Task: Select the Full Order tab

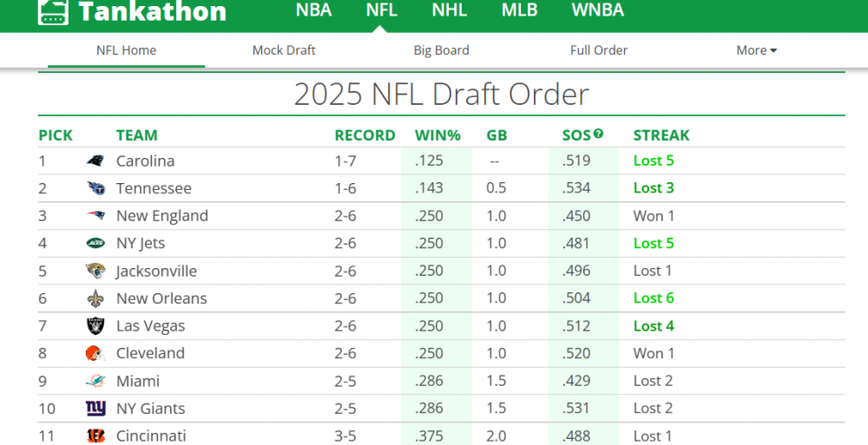Action: (x=599, y=50)
